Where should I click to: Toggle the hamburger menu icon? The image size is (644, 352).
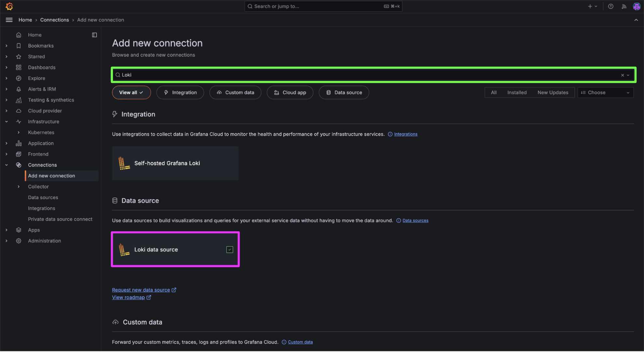click(x=9, y=20)
